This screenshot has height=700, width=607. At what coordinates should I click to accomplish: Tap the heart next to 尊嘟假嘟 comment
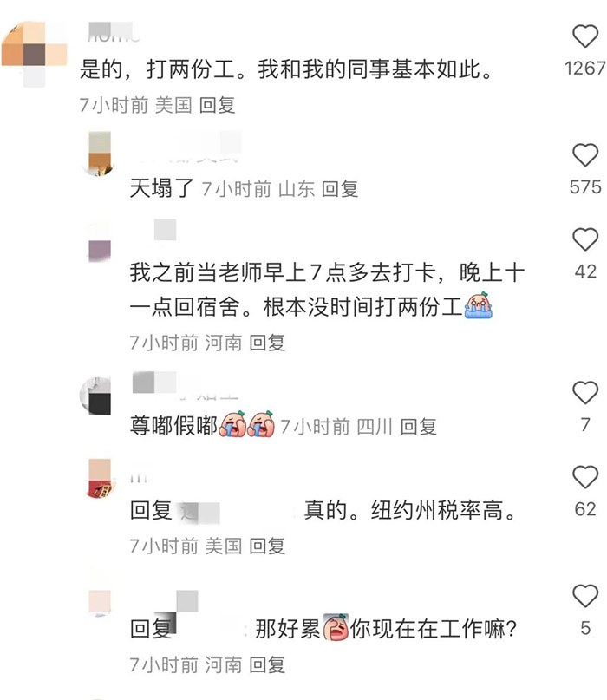point(585,393)
